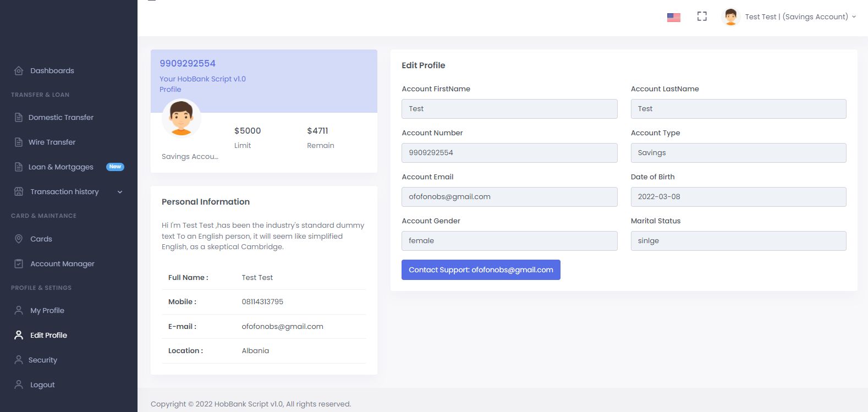Viewport: 868px width, 412px height.
Task: Focus the Date of Birth field
Action: 738,197
